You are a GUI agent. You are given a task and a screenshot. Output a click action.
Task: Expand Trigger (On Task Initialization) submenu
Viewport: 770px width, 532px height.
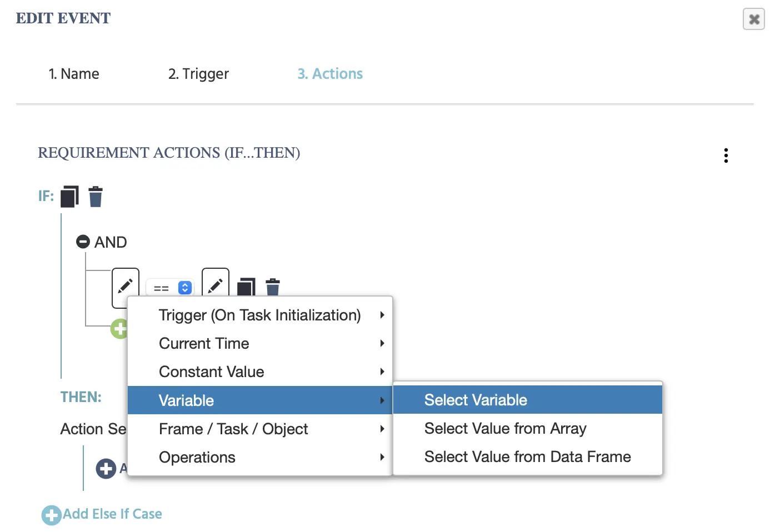[x=260, y=315]
